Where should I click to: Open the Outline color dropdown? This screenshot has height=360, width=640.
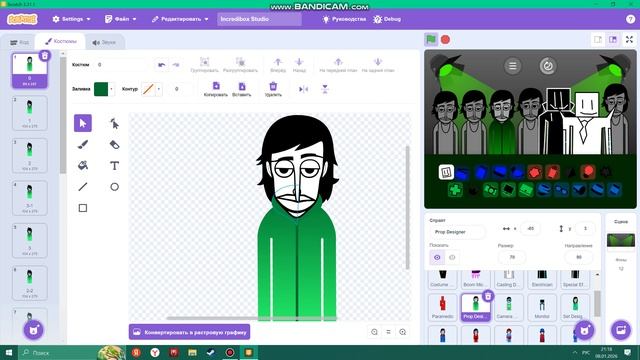point(159,89)
